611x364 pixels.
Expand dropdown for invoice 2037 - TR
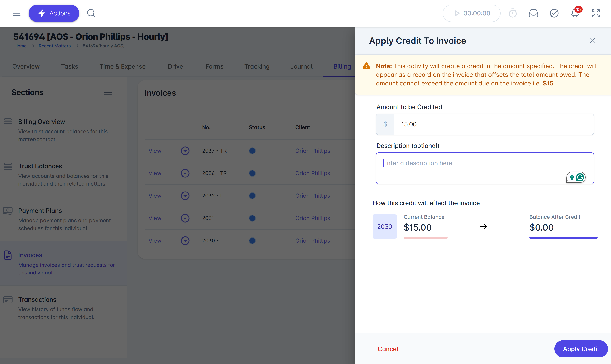185,151
